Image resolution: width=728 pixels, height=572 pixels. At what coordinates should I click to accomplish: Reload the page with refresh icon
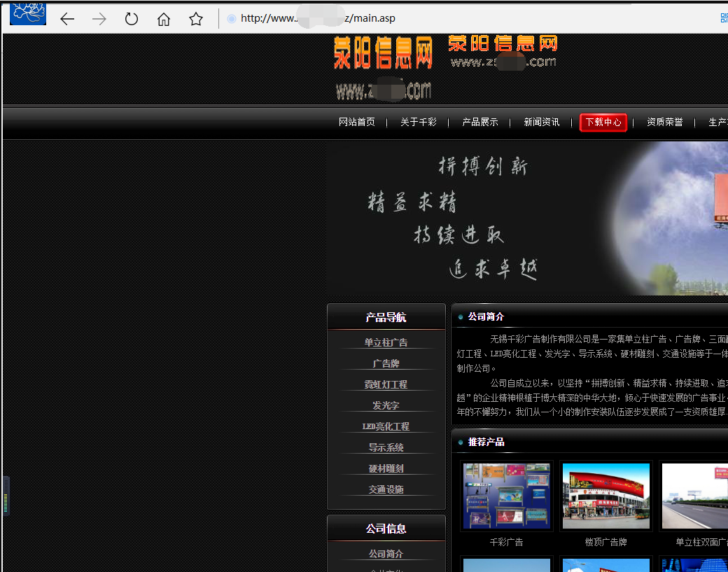tap(132, 19)
